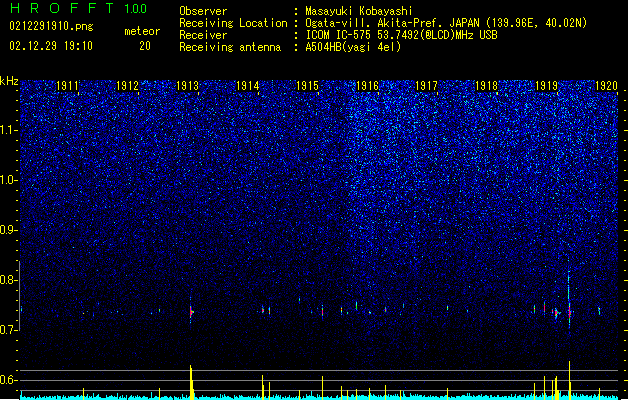Image resolution: width=629 pixels, height=400 pixels.
Task: Click the yellow intensity spike at 1913
Action: [191, 382]
